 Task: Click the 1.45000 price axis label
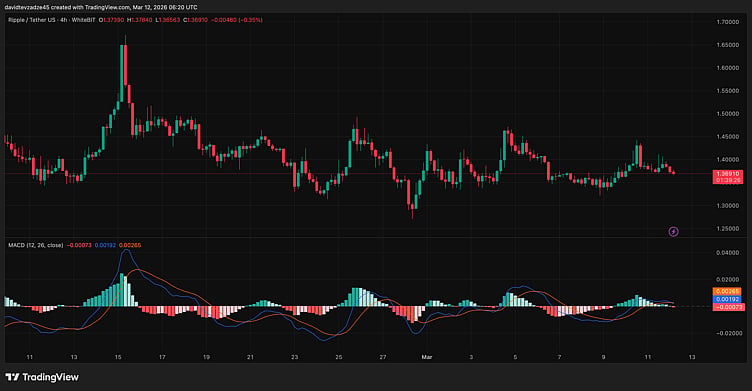[727, 137]
